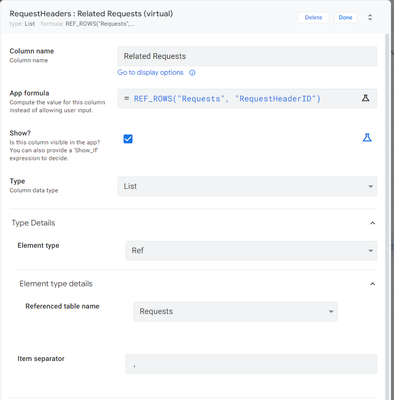
Task: Click the Type Details section heading
Action: (x=33, y=223)
